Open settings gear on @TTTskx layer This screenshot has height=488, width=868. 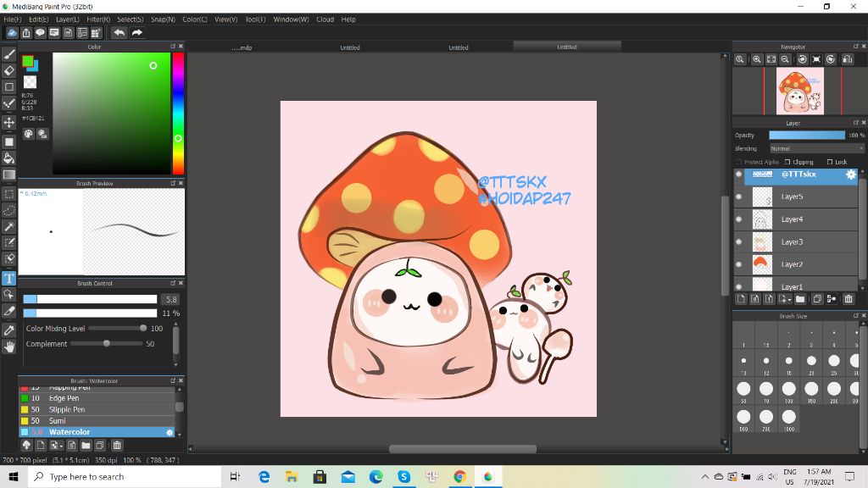pyautogui.click(x=851, y=175)
